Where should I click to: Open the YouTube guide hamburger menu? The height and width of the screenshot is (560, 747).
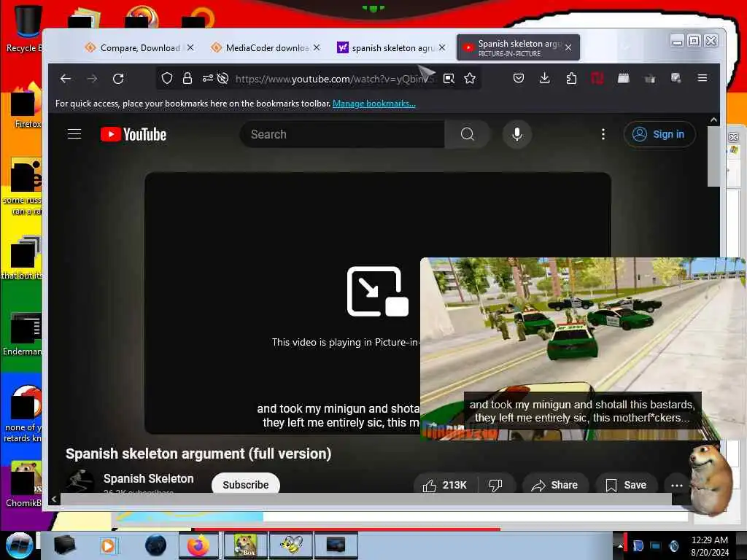(x=74, y=134)
